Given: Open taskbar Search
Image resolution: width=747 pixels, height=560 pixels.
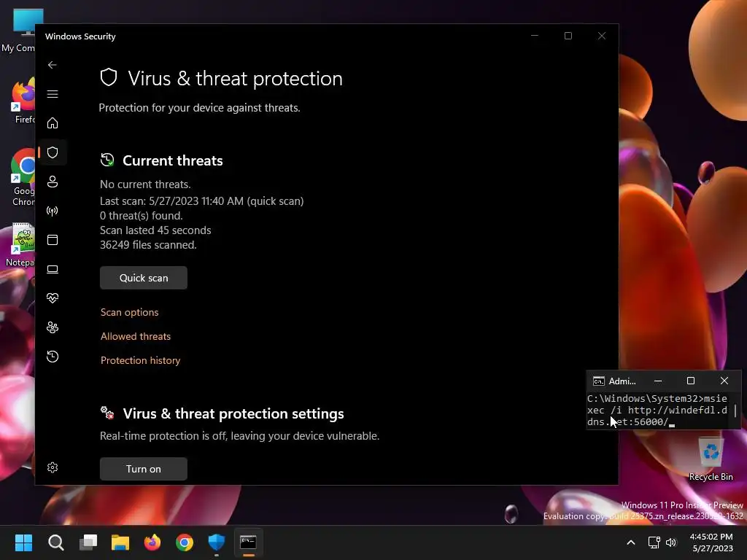Looking at the screenshot, I should click(x=55, y=542).
